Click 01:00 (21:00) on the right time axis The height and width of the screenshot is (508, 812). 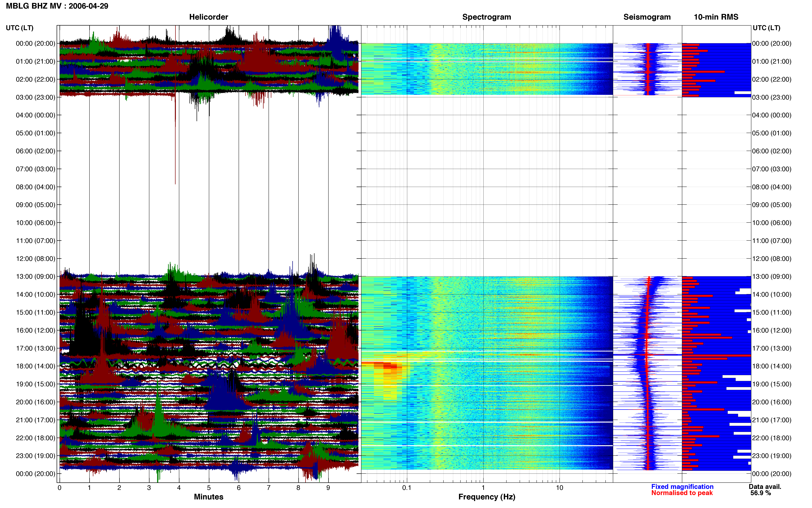(x=771, y=61)
